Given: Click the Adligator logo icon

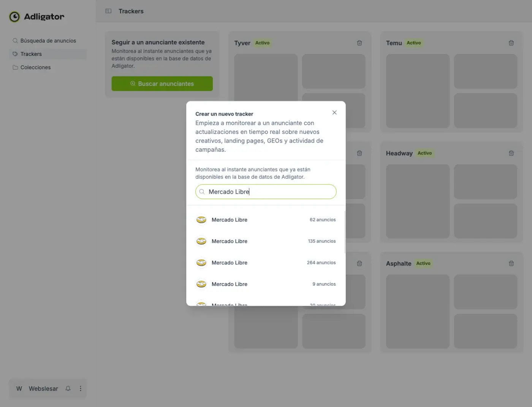Looking at the screenshot, I should coord(14,17).
